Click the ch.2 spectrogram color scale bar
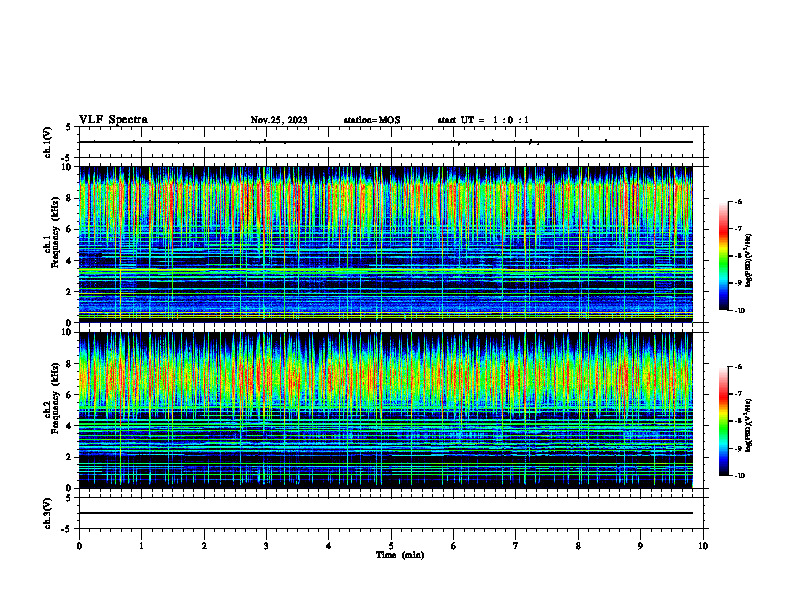The width and height of the screenshot is (792, 612). [723, 421]
